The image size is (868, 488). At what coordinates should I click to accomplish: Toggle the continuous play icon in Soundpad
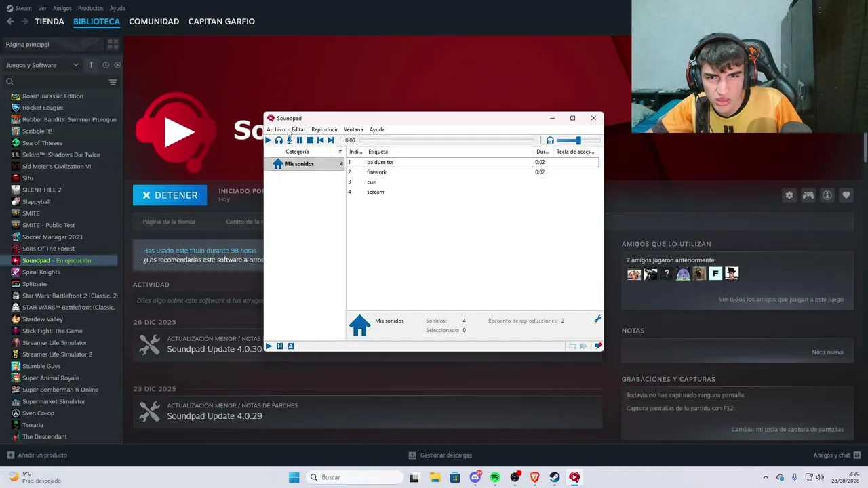(583, 346)
